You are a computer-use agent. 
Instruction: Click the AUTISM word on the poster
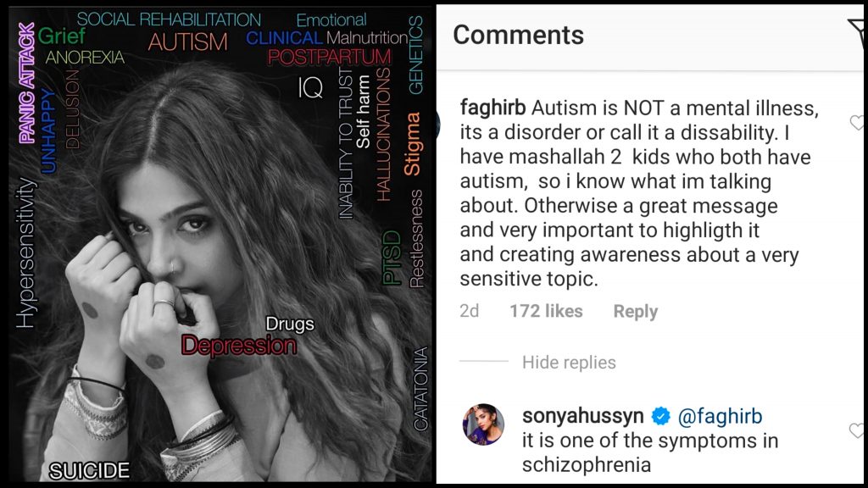pyautogui.click(x=187, y=42)
